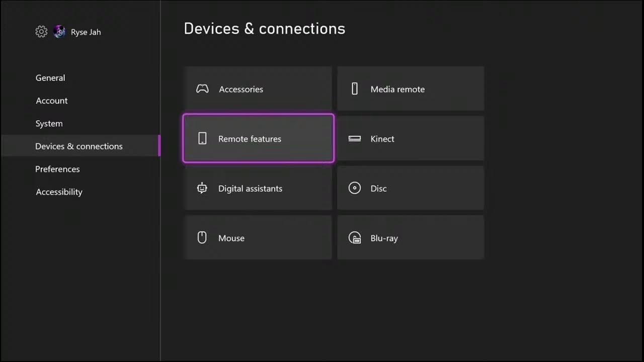This screenshot has height=362, width=644.
Task: Open the Remote features tile
Action: click(258, 139)
